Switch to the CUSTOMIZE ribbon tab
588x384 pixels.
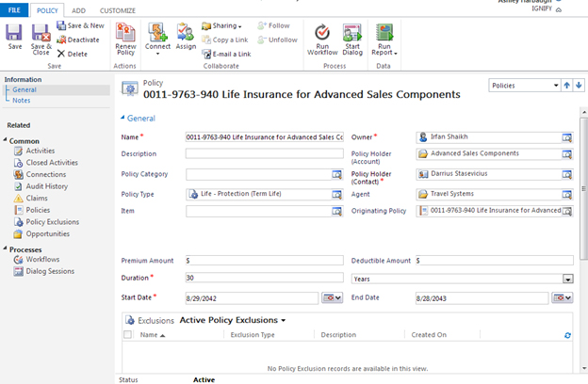(x=118, y=9)
